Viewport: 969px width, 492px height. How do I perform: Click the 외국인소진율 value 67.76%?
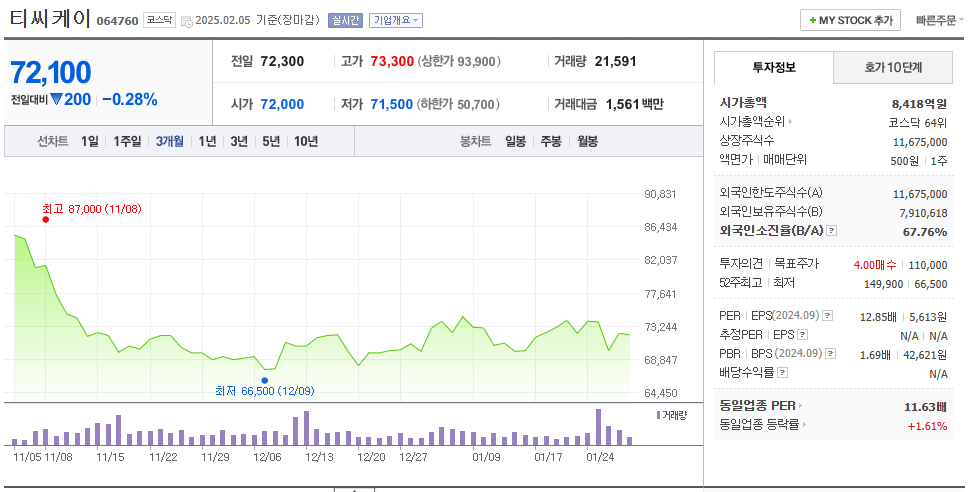(x=925, y=232)
